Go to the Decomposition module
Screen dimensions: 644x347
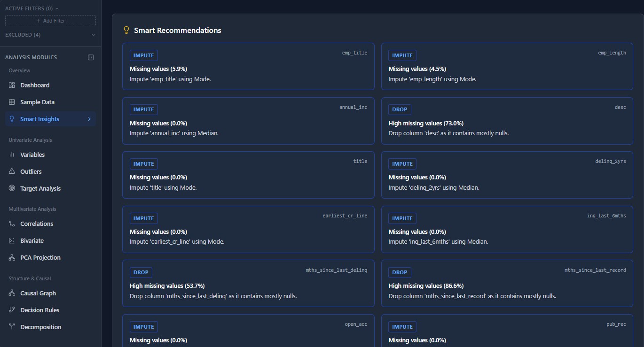(40, 327)
